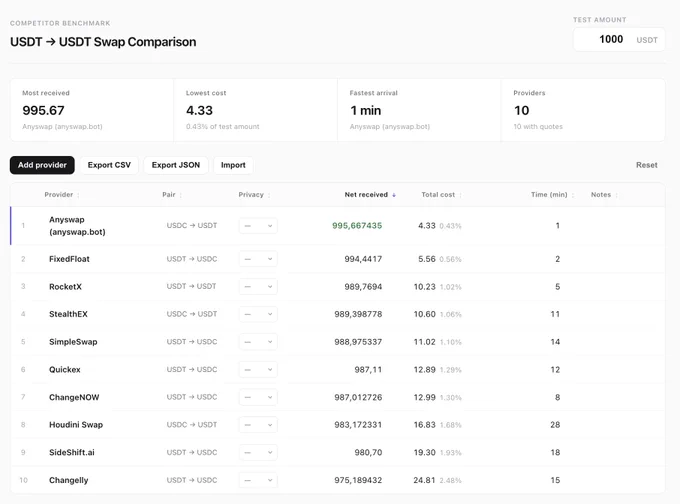
Task: Select the Quickex provider name
Action: (65, 370)
